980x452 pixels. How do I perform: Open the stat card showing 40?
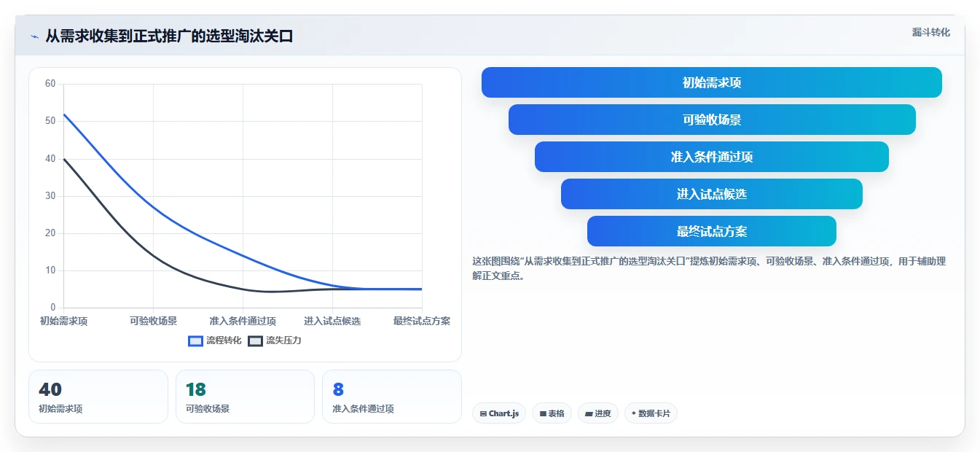(x=98, y=397)
